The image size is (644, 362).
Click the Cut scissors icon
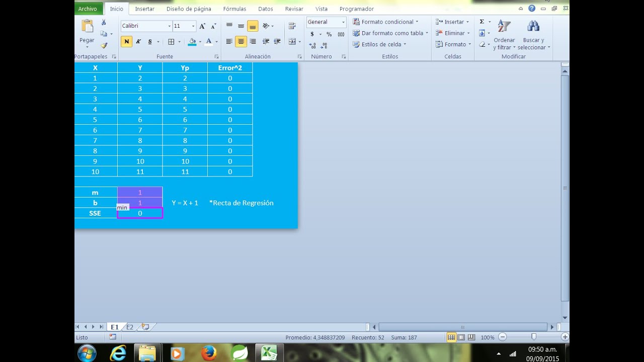point(104,22)
